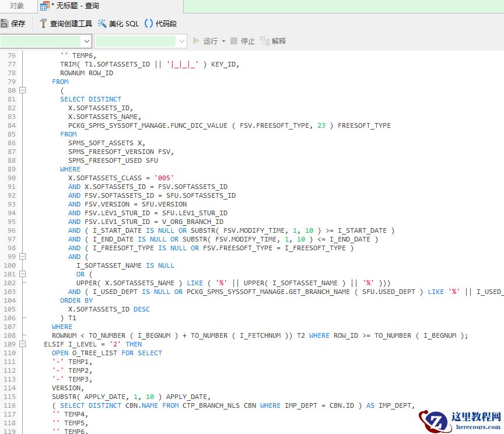Open the Query Builder tool (查询创建工具)
This screenshot has height=434, width=504.
[65, 23]
